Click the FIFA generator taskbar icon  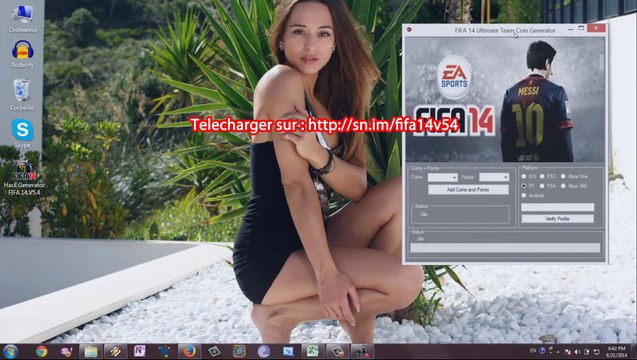coord(362,351)
